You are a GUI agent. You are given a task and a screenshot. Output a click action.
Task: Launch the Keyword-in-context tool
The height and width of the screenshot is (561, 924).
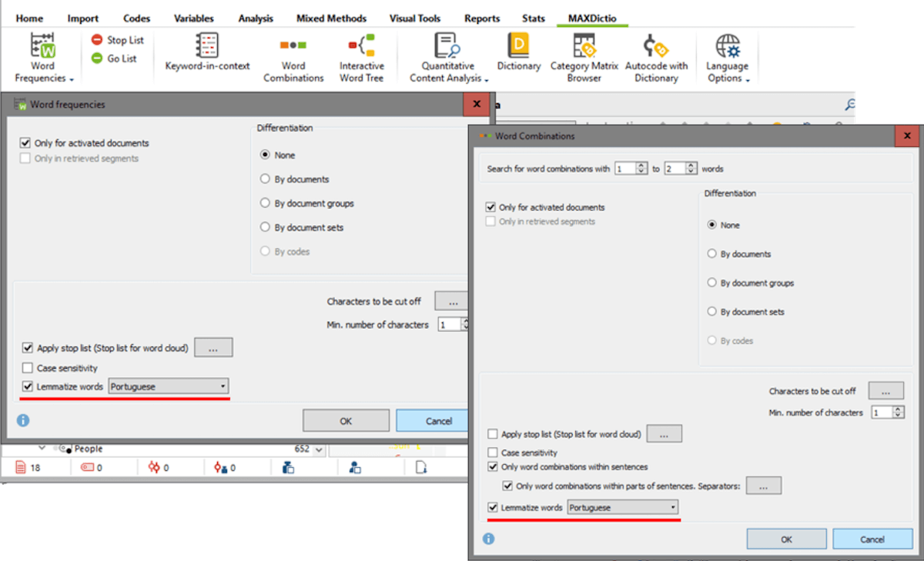207,52
